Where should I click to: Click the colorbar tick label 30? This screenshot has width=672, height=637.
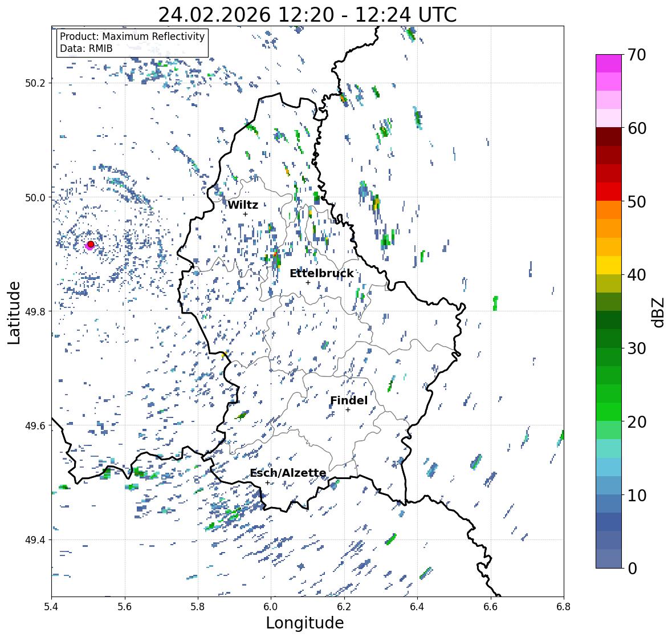(637, 348)
